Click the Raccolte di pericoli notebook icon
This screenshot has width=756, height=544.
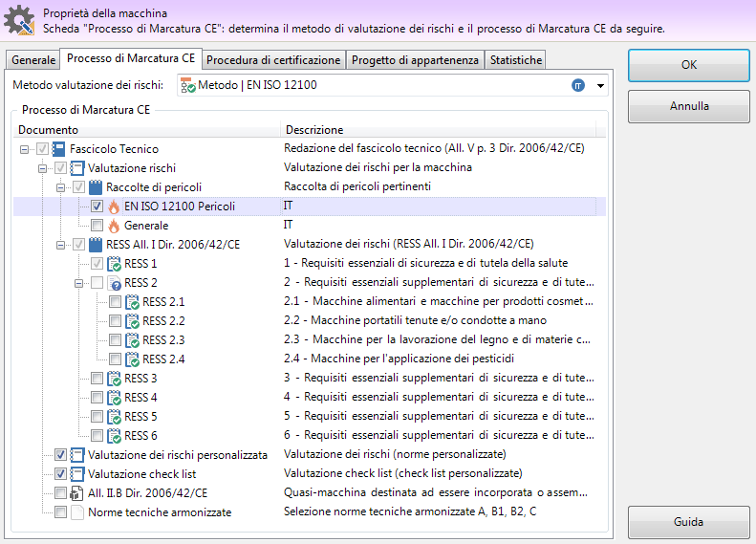96,187
